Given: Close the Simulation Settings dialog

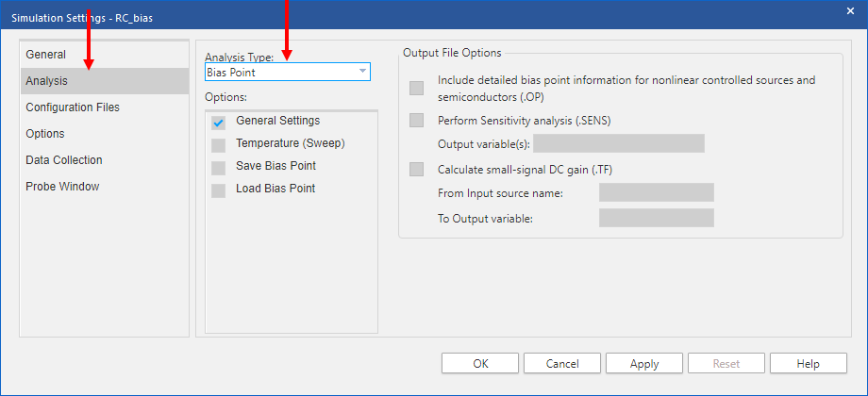Looking at the screenshot, I should pyautogui.click(x=851, y=10).
